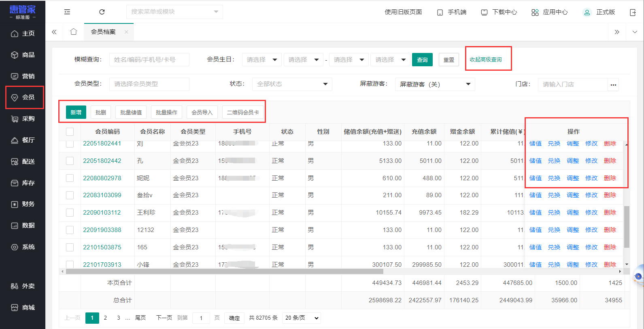The width and height of the screenshot is (644, 329).
Task: Open first 会员生日 请选择 dropdown
Action: point(262,60)
